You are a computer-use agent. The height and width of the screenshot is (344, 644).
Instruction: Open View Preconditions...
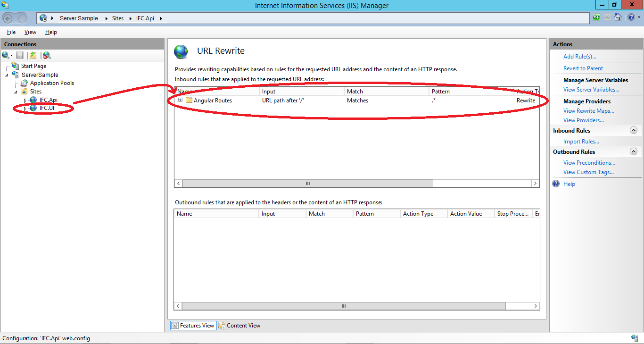(589, 162)
